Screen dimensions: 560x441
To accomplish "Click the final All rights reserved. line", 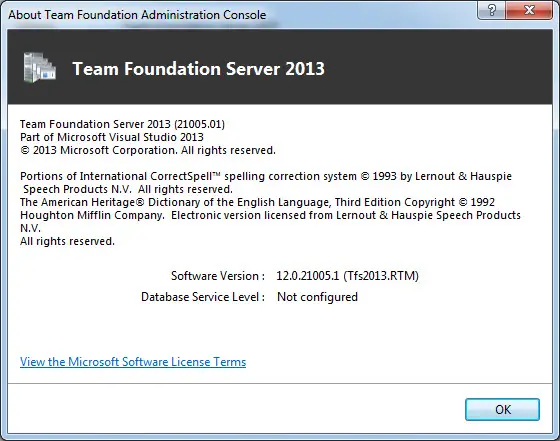I will pyautogui.click(x=67, y=241).
